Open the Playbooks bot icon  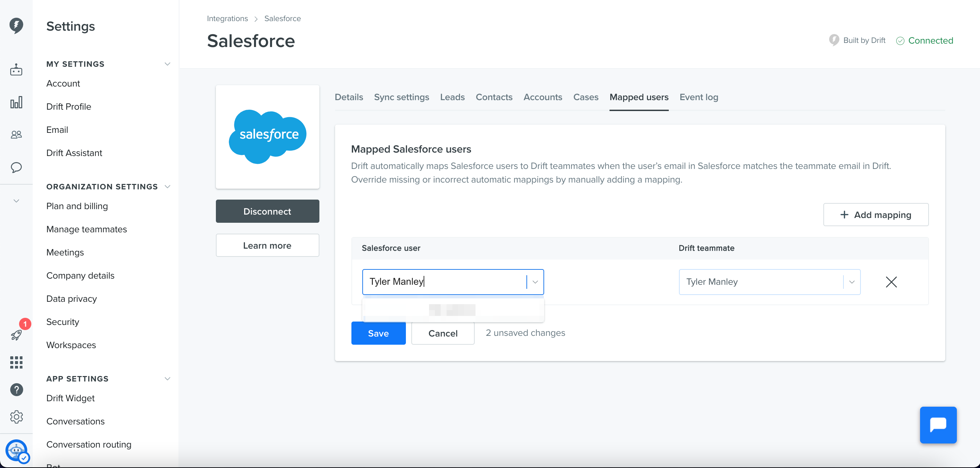[16, 69]
